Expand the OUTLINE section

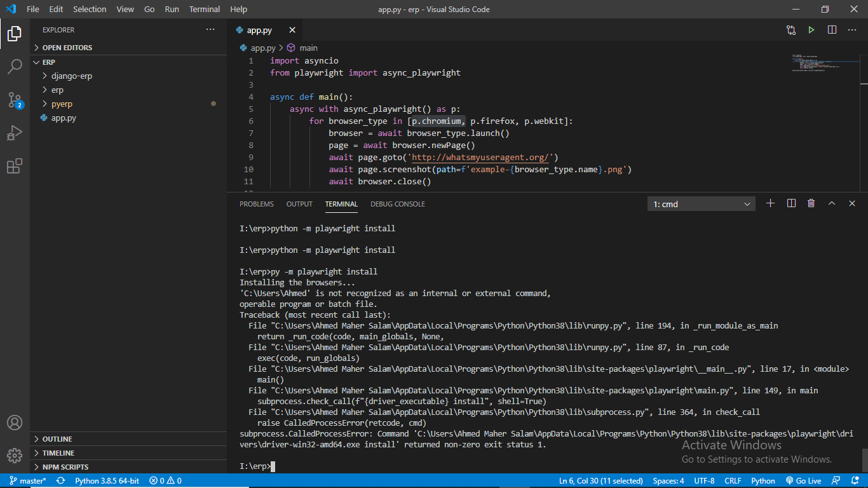click(128, 439)
